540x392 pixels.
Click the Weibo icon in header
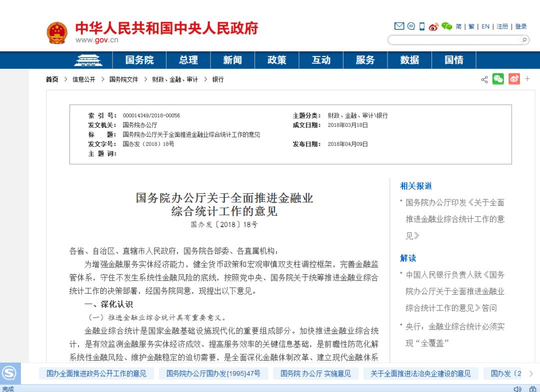(x=433, y=26)
